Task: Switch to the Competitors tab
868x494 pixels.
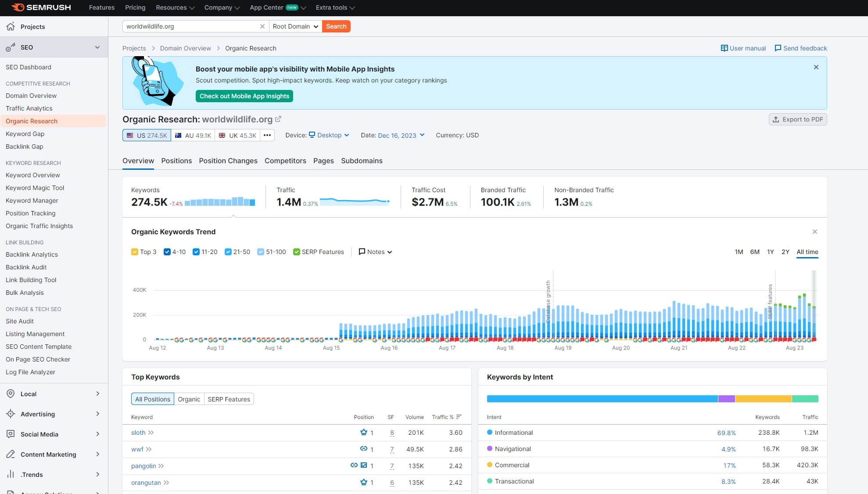Action: [285, 161]
